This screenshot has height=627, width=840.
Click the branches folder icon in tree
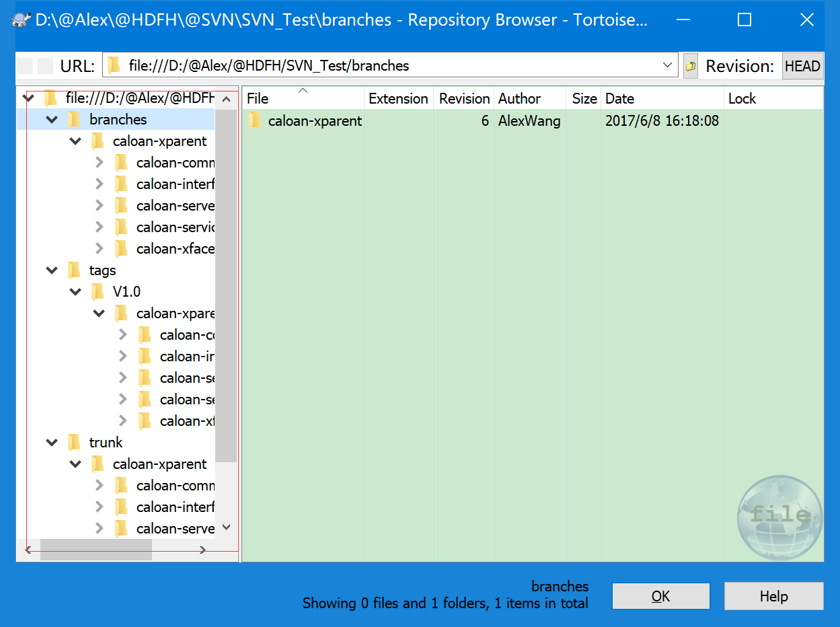click(x=75, y=120)
